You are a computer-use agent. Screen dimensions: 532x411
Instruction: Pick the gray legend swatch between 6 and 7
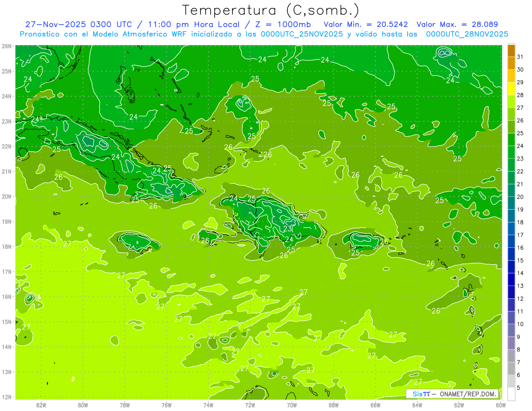[511, 368]
